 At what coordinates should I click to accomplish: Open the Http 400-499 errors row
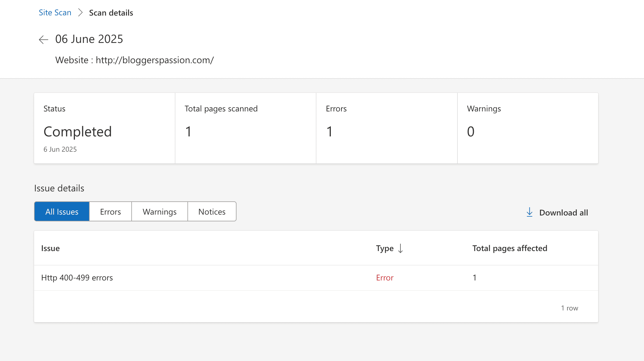pyautogui.click(x=77, y=278)
